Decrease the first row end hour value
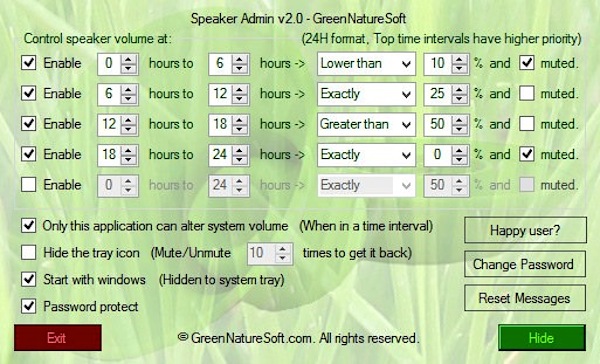The height and width of the screenshot is (364, 600). pyautogui.click(x=240, y=68)
